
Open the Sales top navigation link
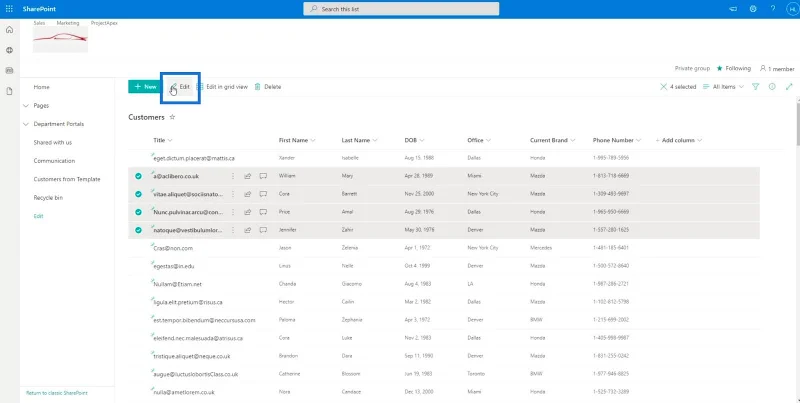tap(39, 23)
